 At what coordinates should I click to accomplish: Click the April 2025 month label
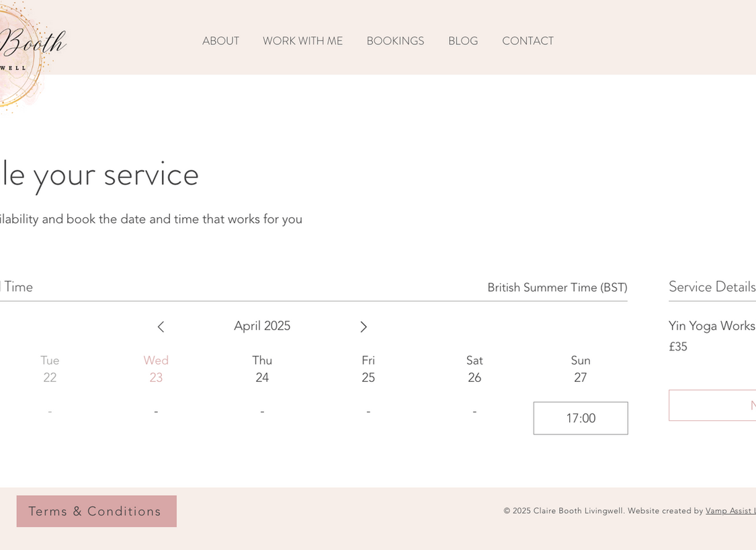262,326
